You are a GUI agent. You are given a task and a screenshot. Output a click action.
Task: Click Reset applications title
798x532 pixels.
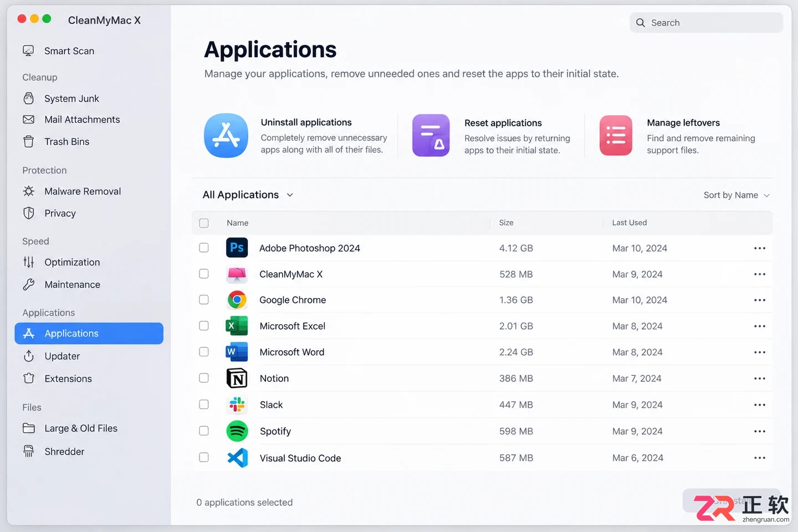[x=503, y=123]
